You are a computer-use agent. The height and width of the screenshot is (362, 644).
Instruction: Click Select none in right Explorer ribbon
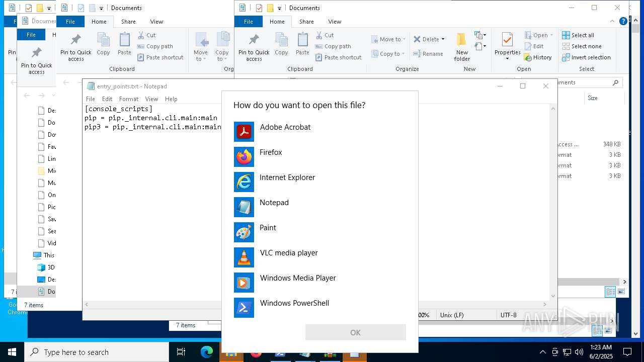[582, 46]
